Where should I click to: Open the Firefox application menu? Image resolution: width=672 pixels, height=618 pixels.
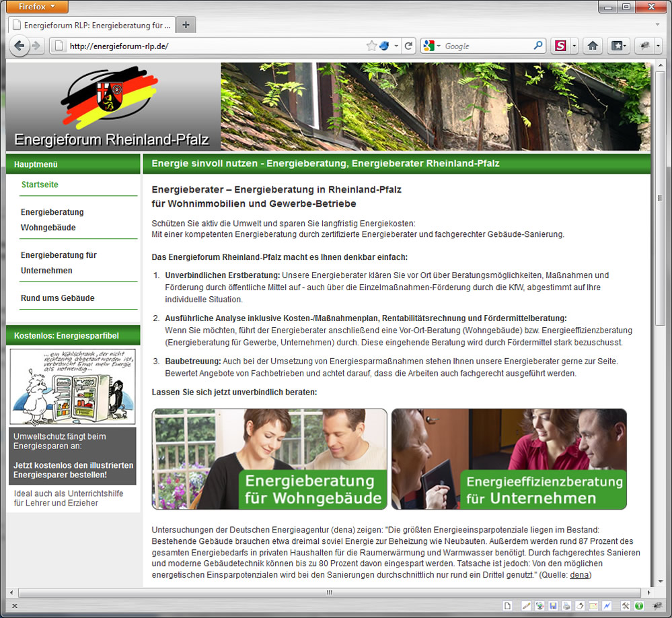coord(37,7)
